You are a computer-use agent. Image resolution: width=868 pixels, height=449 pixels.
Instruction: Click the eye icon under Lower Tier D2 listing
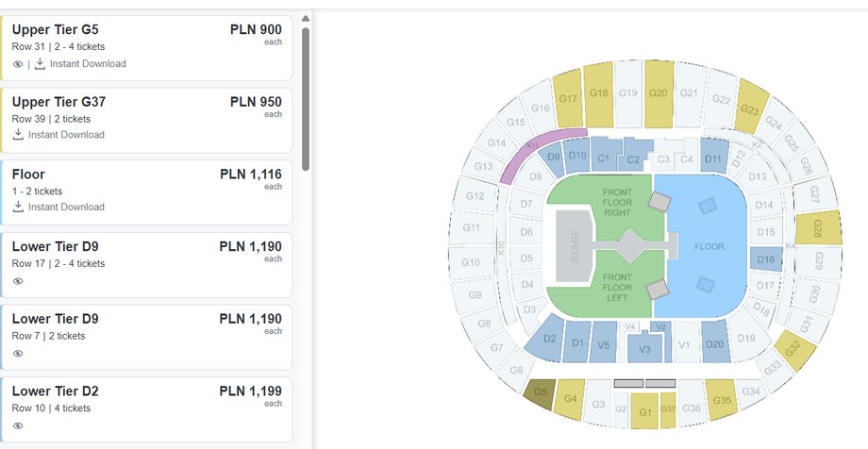(x=18, y=425)
